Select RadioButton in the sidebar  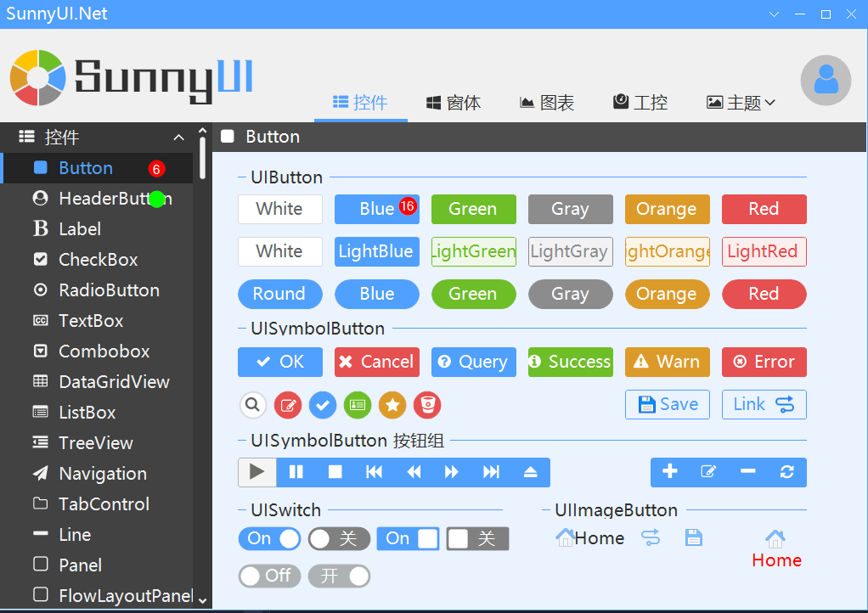tap(97, 290)
